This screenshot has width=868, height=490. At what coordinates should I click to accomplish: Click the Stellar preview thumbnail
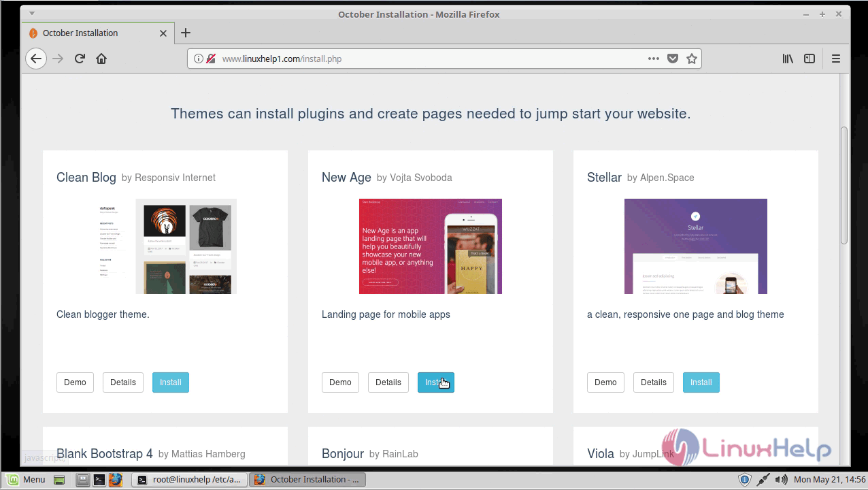[696, 246]
